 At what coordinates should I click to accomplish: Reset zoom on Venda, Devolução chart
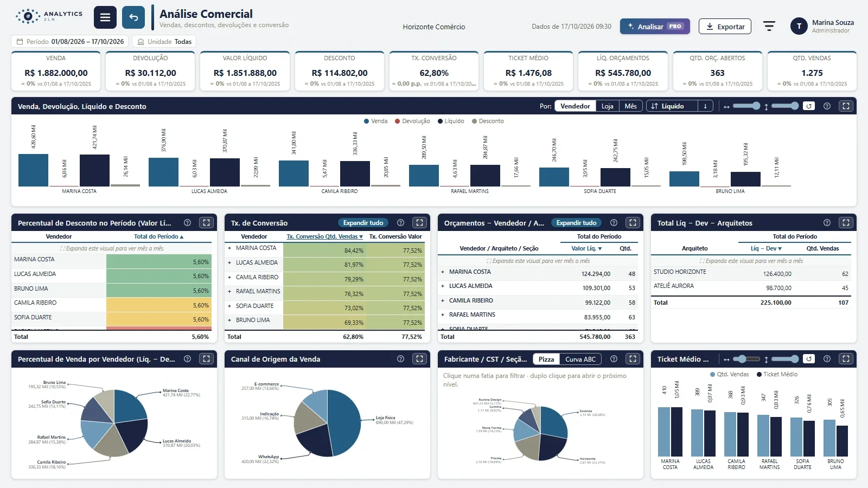pos(809,106)
